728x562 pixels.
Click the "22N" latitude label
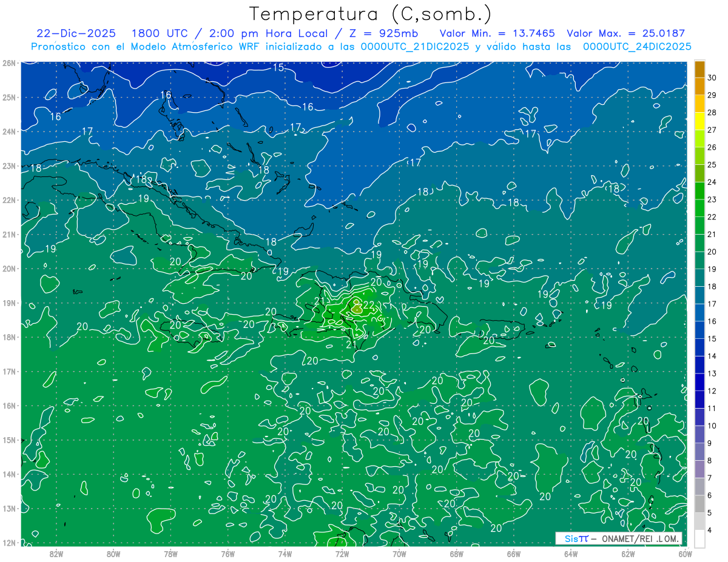8,200
